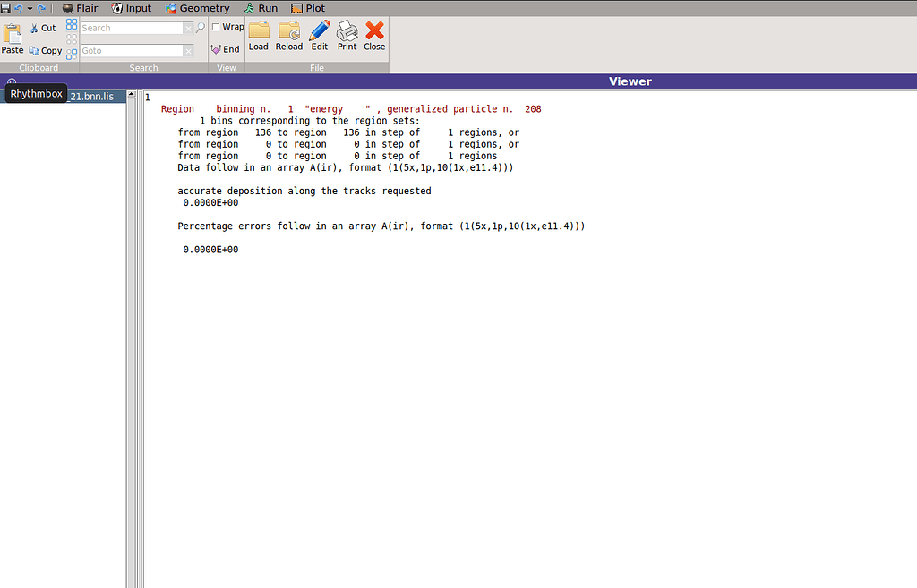Click the Undo arrow icon
Screen dimensions: 917x588
tap(20, 7)
